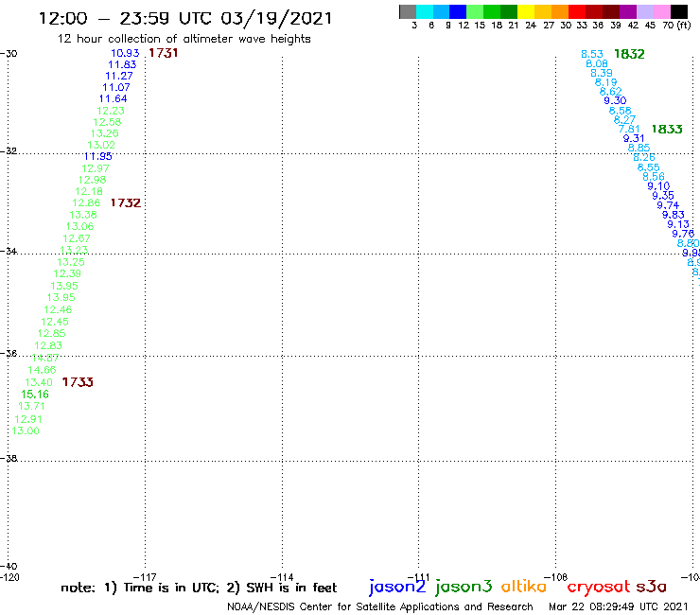The image size is (700, 615).
Task: Click the blue value 11.95
Action: pos(98,156)
